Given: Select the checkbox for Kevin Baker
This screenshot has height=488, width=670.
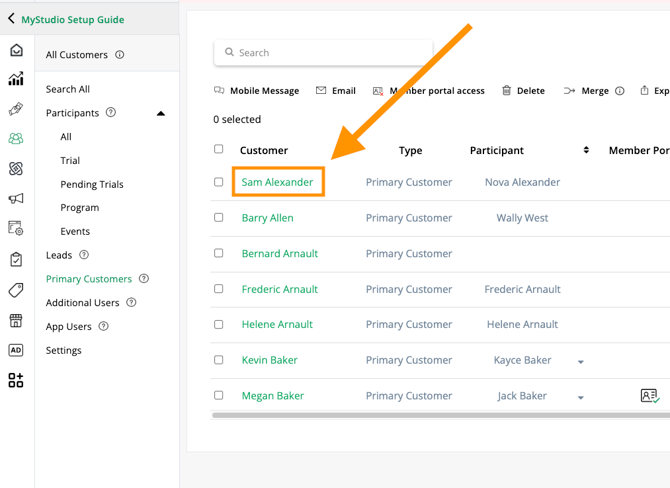Looking at the screenshot, I should tap(219, 360).
